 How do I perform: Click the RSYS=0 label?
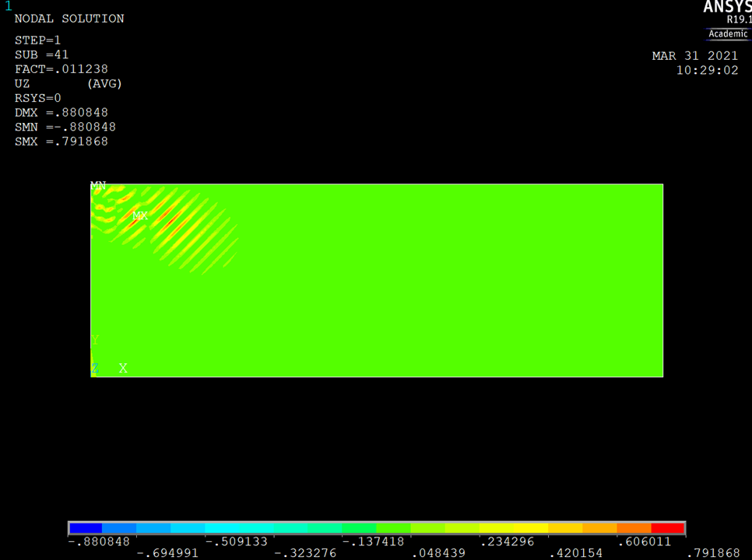[x=37, y=98]
